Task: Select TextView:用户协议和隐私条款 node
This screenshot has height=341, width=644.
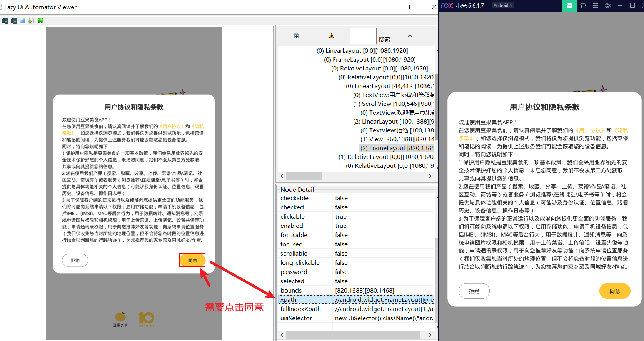Action: (x=394, y=95)
